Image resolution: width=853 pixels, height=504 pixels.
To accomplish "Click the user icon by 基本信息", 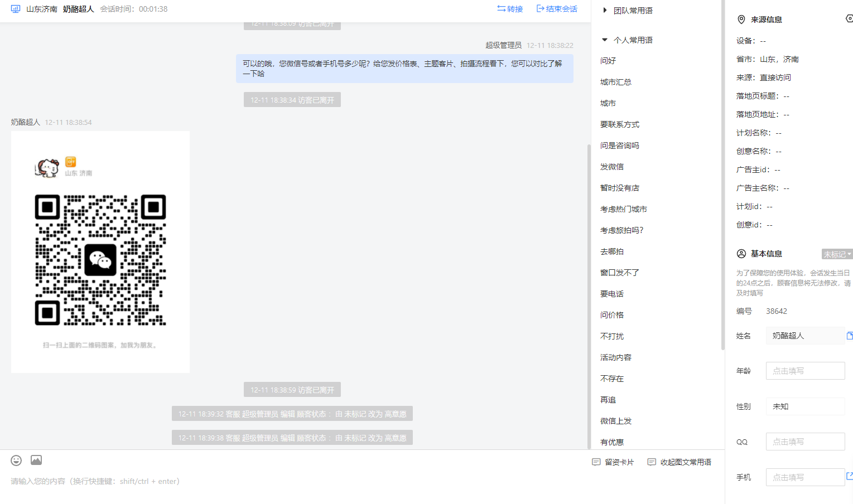I will pos(741,254).
